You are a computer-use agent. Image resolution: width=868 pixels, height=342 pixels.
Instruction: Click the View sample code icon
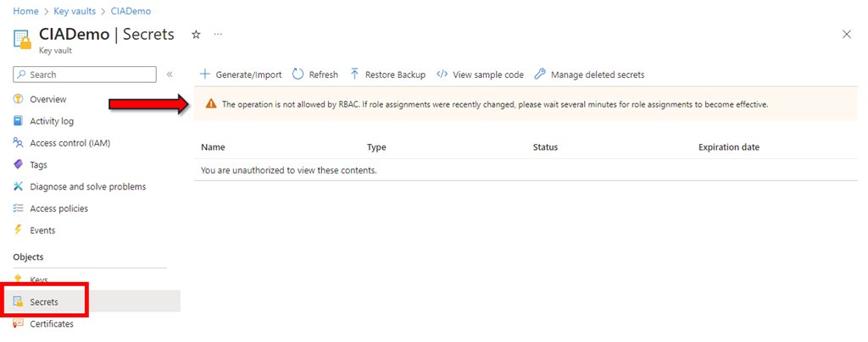click(x=442, y=74)
